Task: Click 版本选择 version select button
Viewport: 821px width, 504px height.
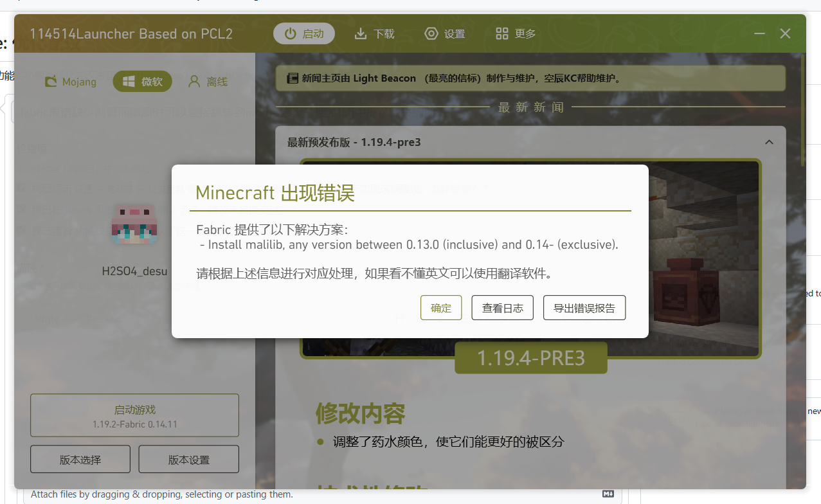Action: [80, 460]
